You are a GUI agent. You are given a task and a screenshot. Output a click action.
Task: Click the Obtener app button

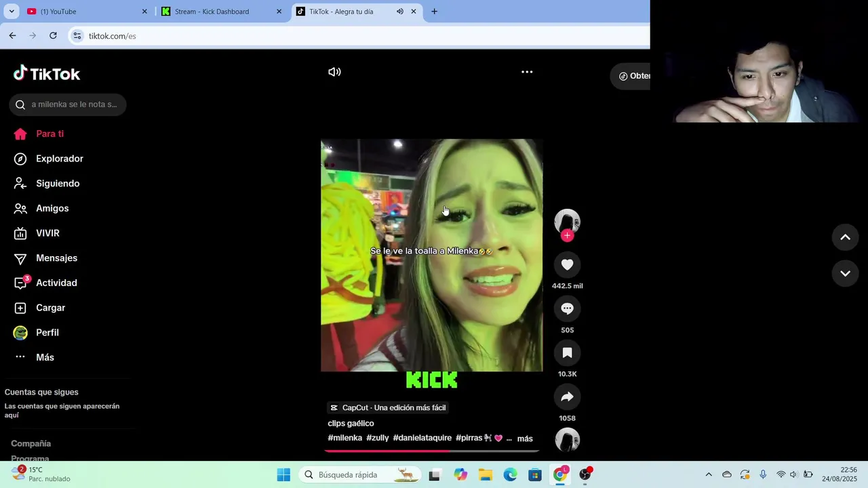click(x=631, y=76)
